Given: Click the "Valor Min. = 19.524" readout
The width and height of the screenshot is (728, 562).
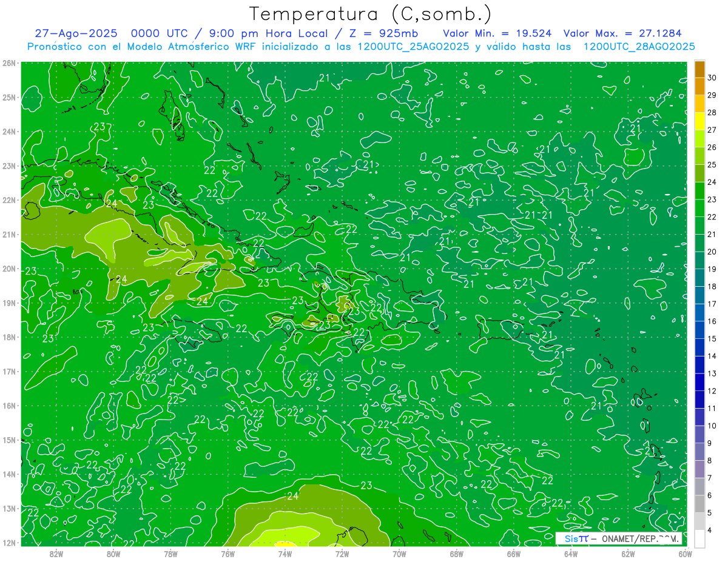Looking at the screenshot, I should [x=497, y=33].
